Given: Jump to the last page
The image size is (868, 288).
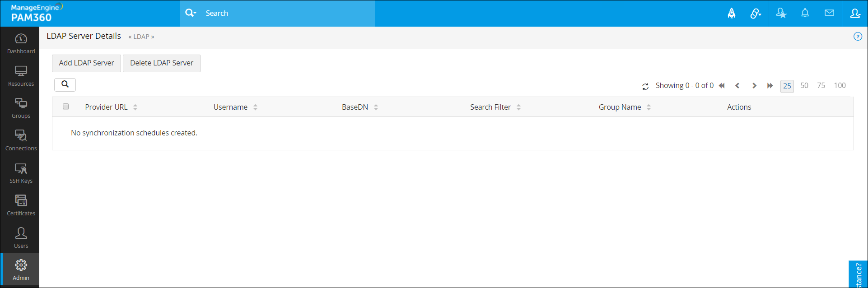Looking at the screenshot, I should pyautogui.click(x=770, y=86).
